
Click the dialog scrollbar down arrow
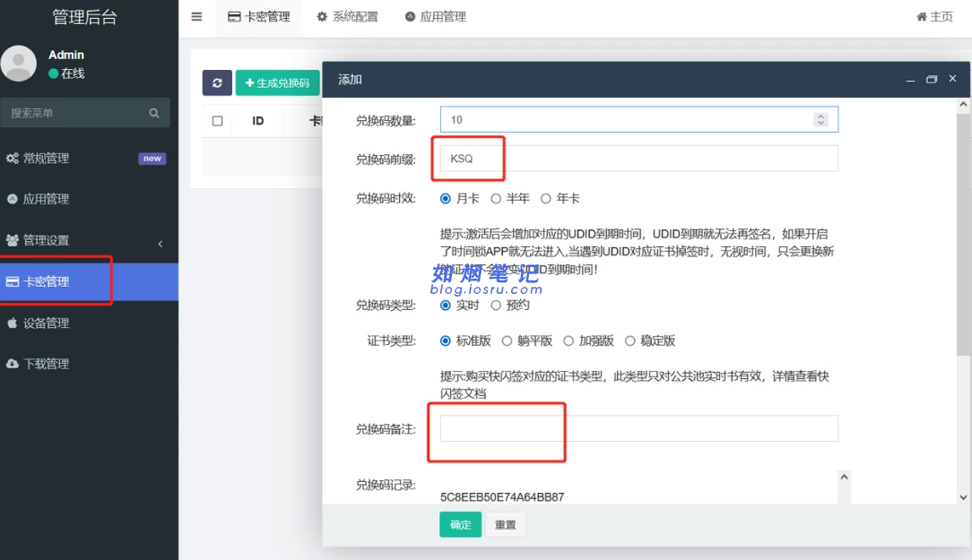pyautogui.click(x=963, y=496)
